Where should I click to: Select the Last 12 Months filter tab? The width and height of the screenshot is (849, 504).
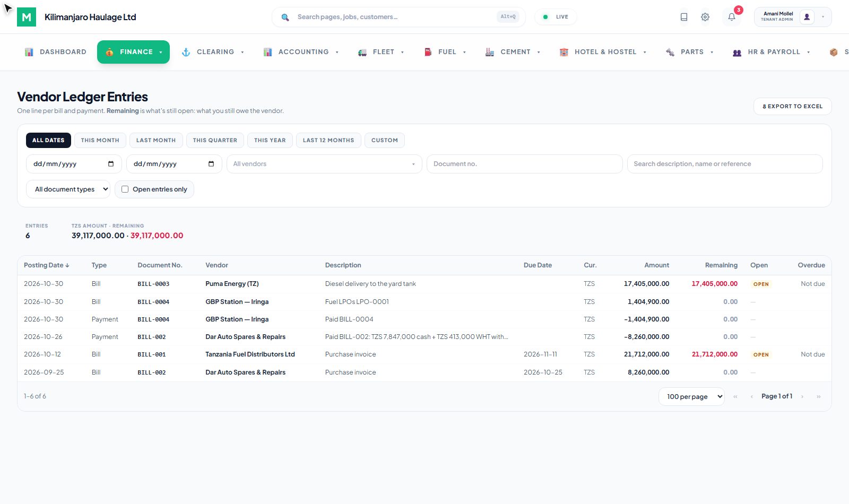click(328, 140)
